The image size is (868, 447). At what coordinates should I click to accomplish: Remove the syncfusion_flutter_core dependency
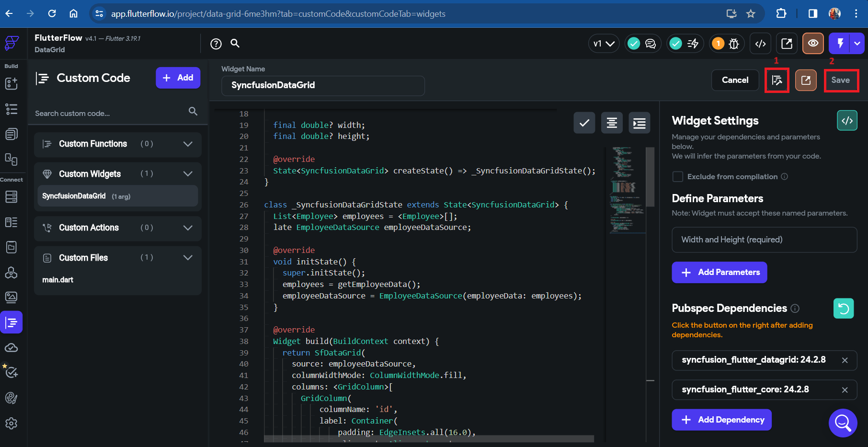pos(845,390)
